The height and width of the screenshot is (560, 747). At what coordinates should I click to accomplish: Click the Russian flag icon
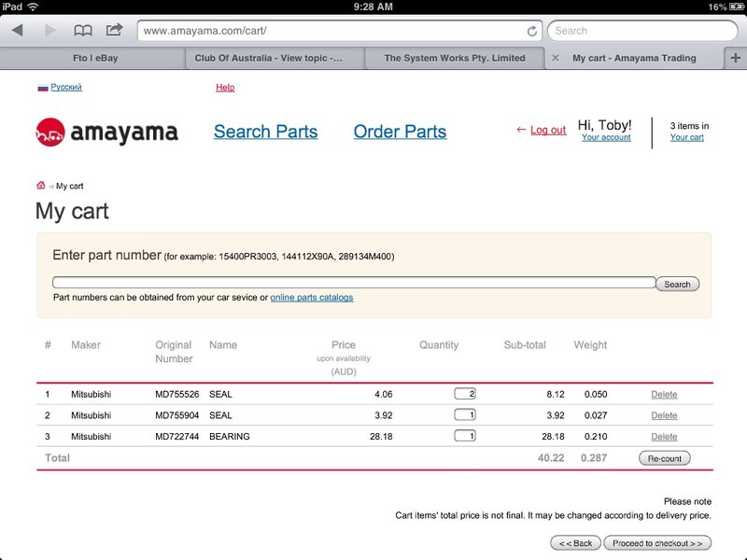[x=43, y=88]
